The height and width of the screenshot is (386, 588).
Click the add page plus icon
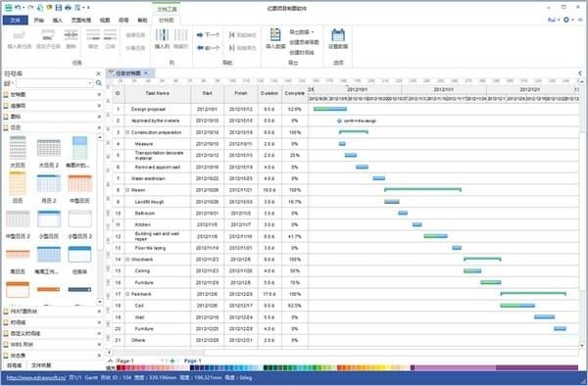172,361
